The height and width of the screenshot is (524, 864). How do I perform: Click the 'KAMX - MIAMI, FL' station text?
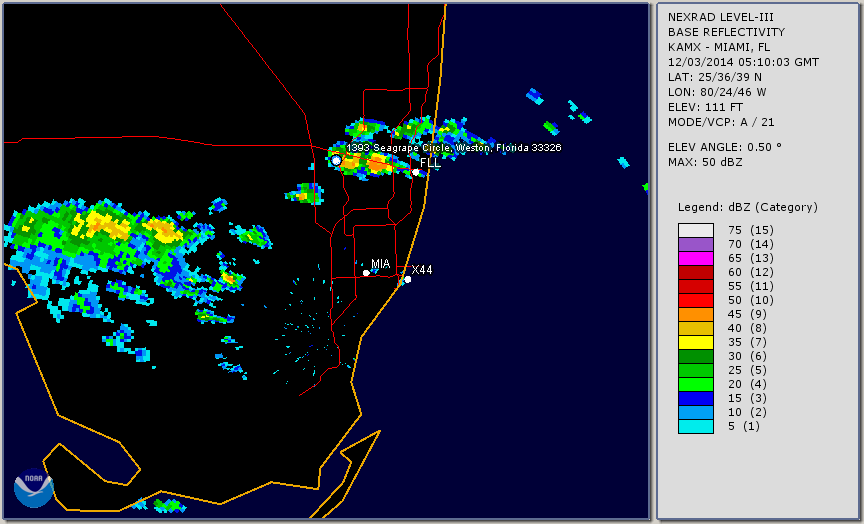point(719,47)
